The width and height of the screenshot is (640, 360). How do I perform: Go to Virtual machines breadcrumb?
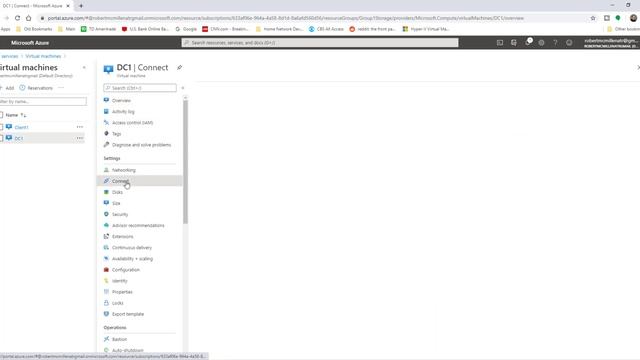click(43, 56)
